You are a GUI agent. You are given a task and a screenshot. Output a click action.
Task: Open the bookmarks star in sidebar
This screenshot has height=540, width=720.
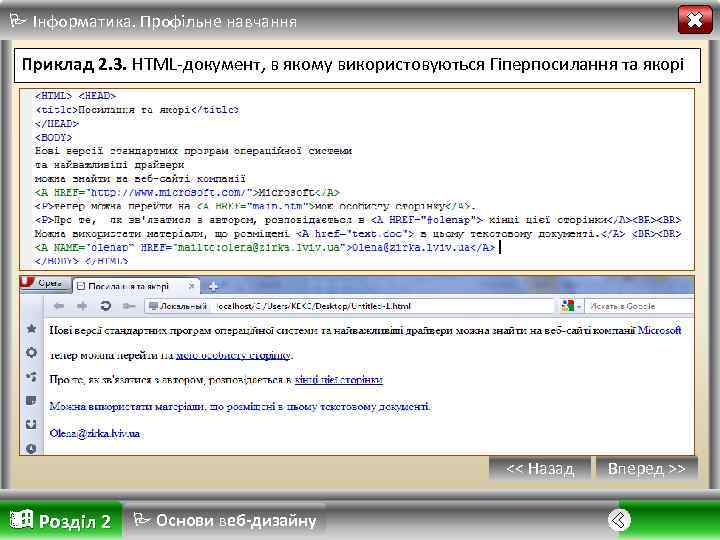(x=32, y=329)
